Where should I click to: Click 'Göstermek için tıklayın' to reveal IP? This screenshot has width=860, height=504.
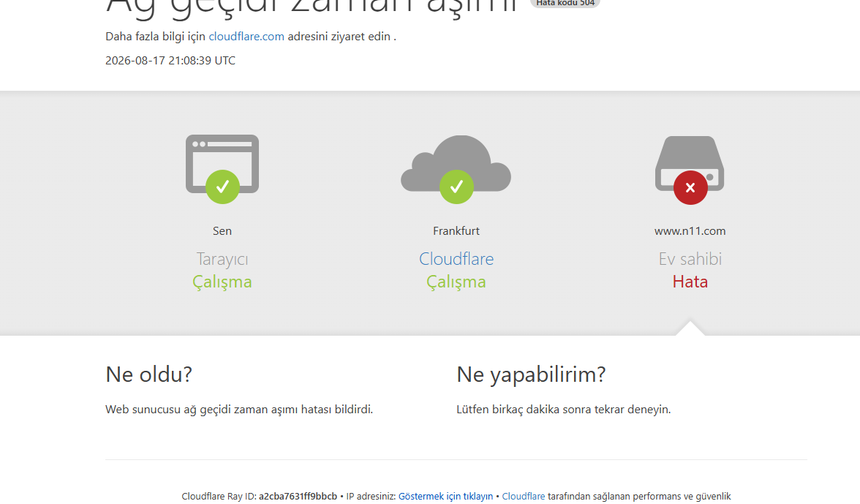point(445,496)
